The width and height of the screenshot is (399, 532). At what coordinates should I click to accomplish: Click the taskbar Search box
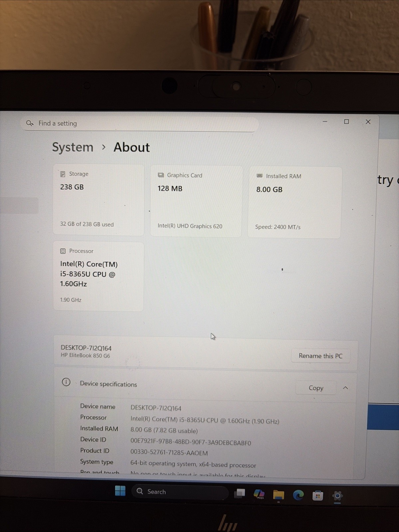[180, 492]
